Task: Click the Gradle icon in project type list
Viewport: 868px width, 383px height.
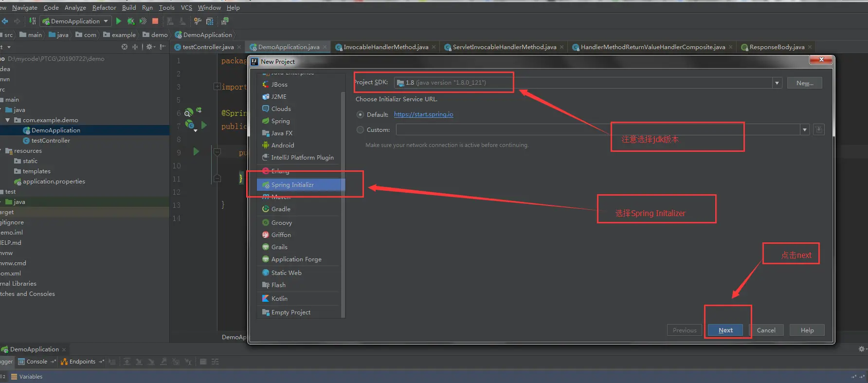Action: coord(266,209)
